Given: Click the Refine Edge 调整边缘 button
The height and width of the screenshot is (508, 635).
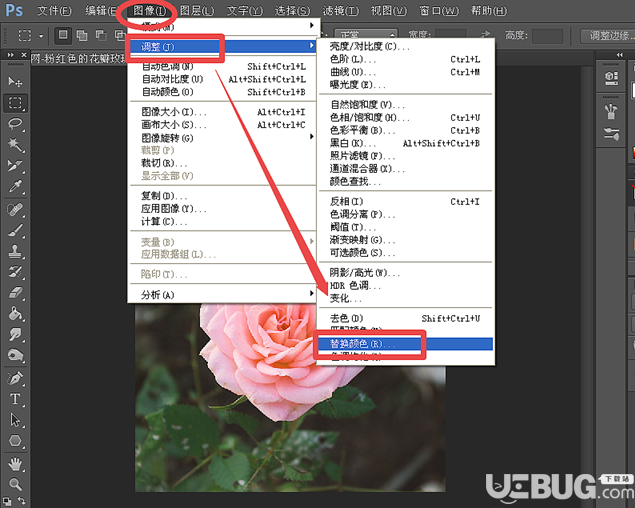Looking at the screenshot, I should pyautogui.click(x=607, y=36).
